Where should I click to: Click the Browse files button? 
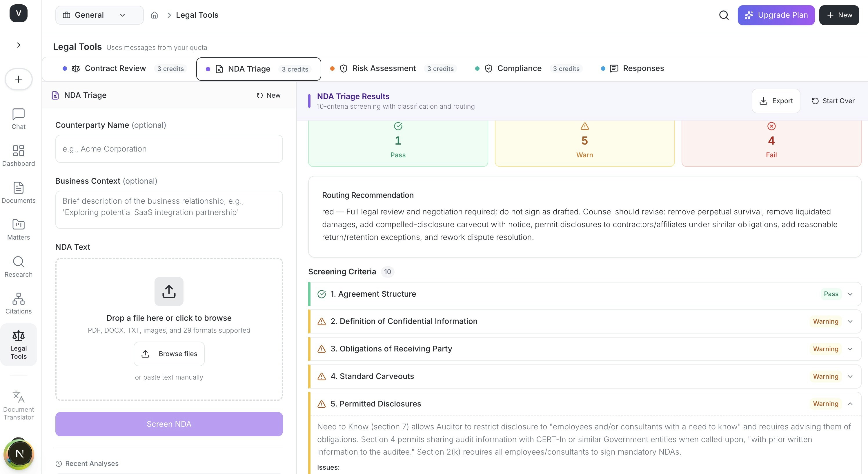[x=169, y=354]
